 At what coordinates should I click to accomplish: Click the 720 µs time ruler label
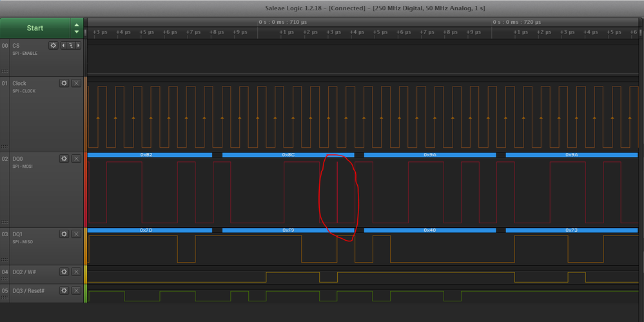coord(516,22)
